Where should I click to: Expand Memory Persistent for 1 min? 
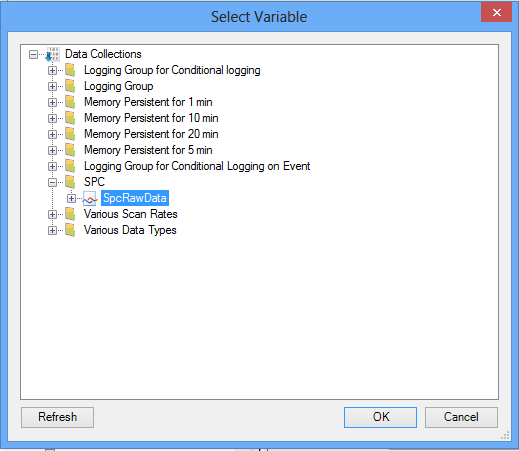pyautogui.click(x=52, y=102)
